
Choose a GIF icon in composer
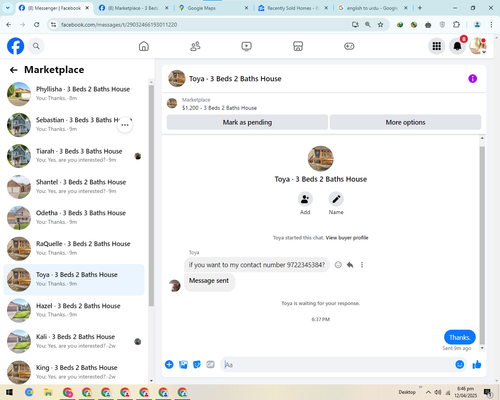(x=210, y=364)
